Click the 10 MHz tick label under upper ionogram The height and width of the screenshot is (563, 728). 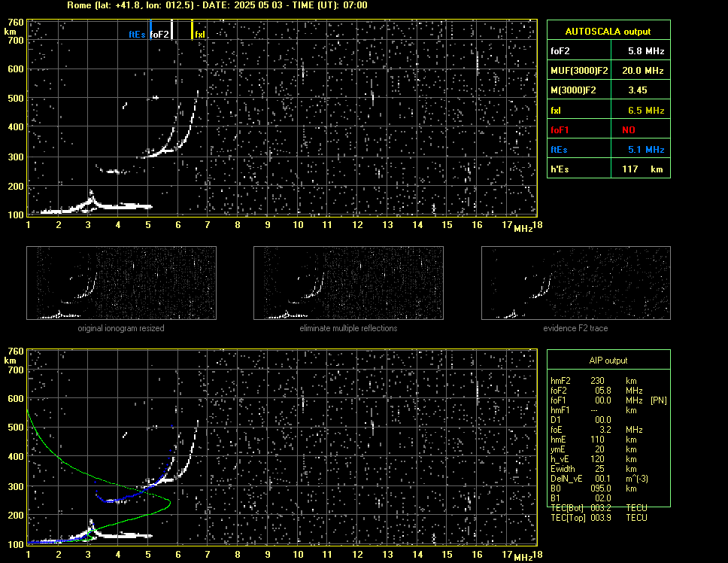point(298,225)
